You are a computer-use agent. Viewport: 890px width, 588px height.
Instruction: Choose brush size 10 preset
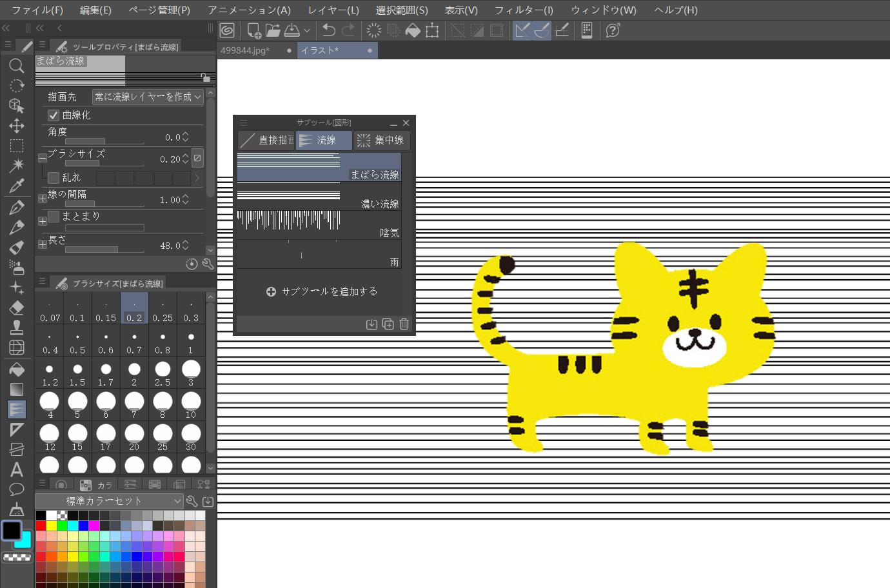(x=191, y=406)
